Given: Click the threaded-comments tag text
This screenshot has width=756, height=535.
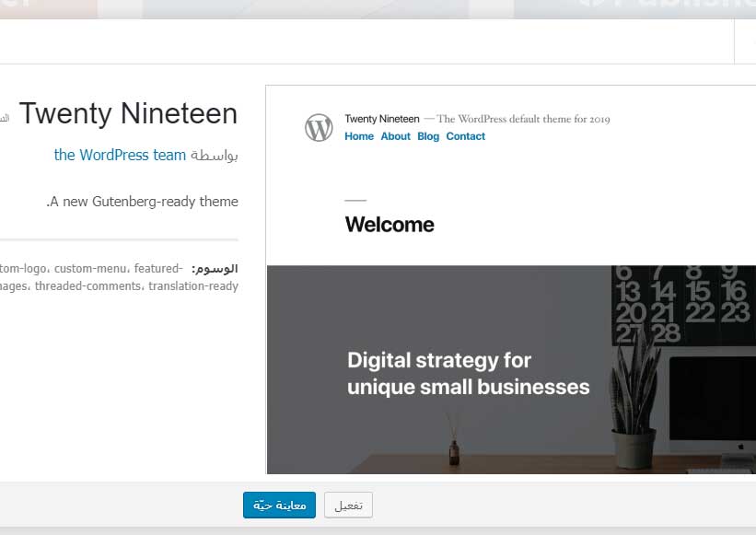Looking at the screenshot, I should (x=88, y=286).
